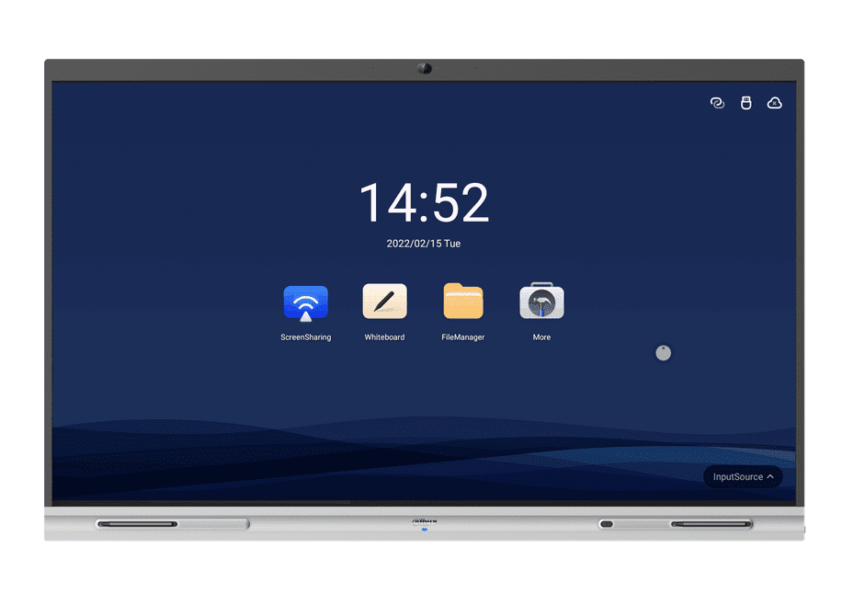Click the left stylus pen holder
This screenshot has width=842, height=616.
(138, 524)
